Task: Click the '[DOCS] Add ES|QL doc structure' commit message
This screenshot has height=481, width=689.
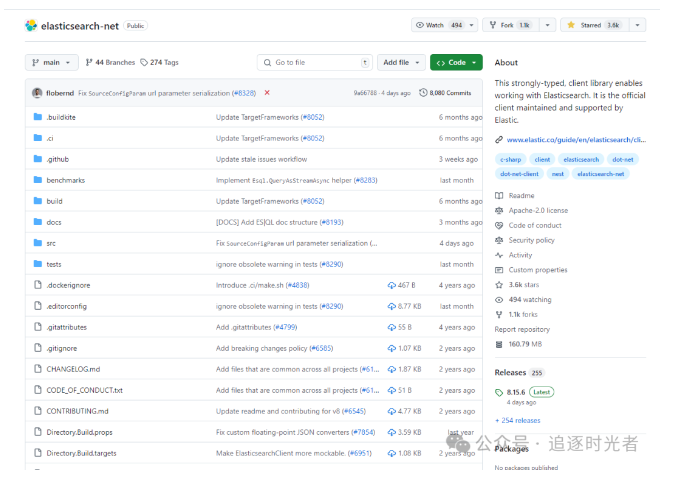Action: point(267,222)
